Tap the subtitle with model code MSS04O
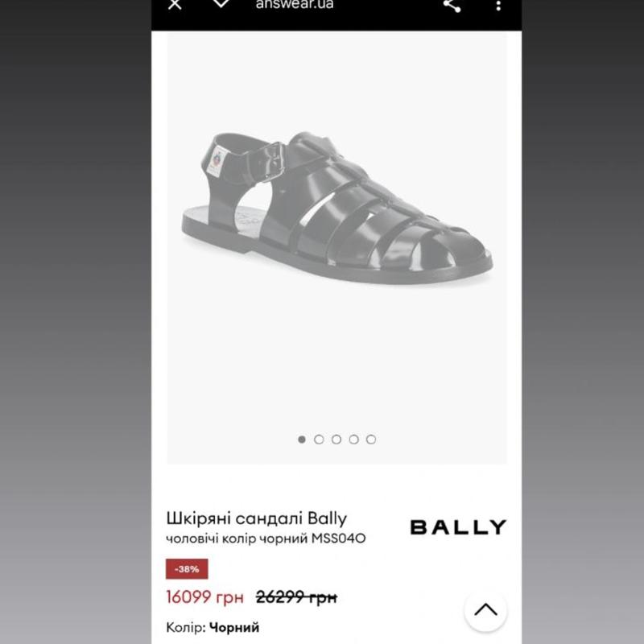Image resolution: width=644 pixels, height=644 pixels. point(266,539)
